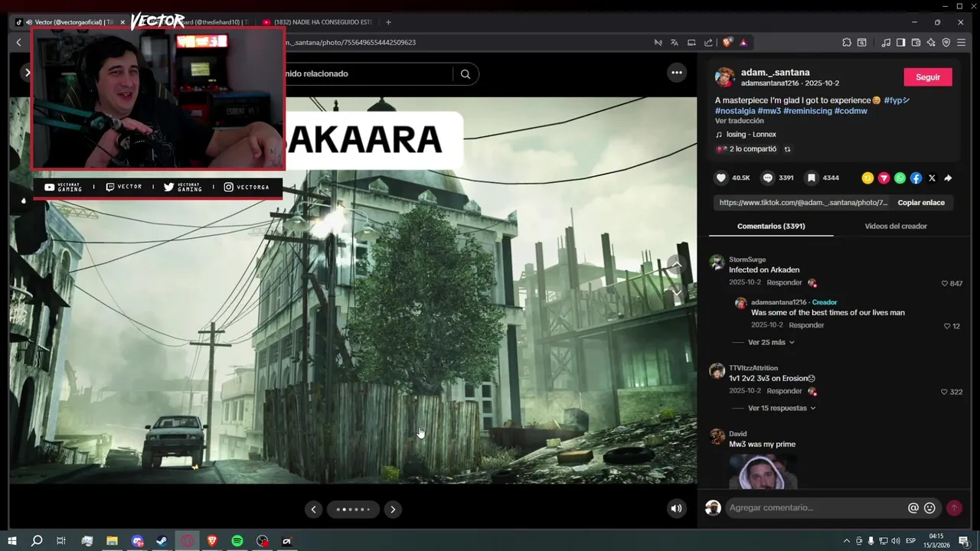Open the image attached to David's comment
This screenshot has width=980, height=551.
coord(763,471)
